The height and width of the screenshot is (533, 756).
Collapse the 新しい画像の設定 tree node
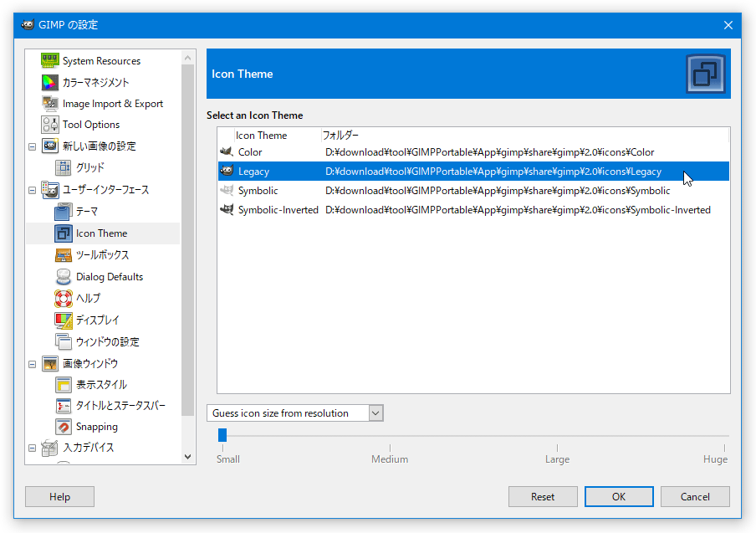click(x=33, y=146)
